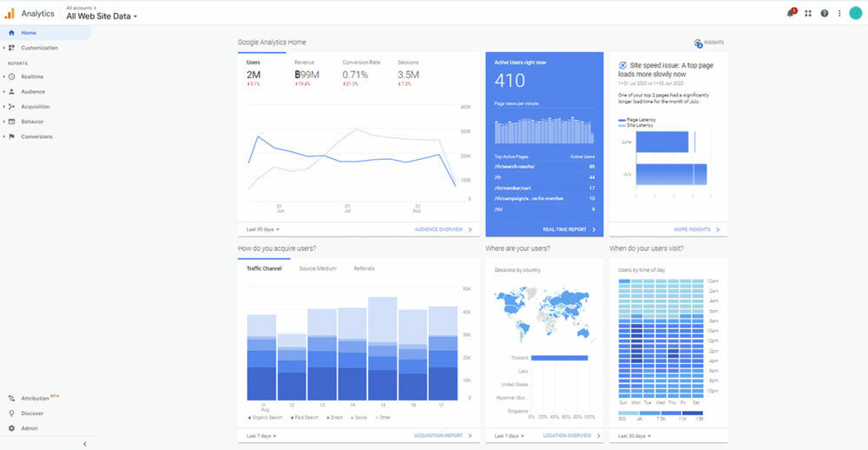This screenshot has width=868, height=450.
Task: Open the three-dot more options menu
Action: point(839,13)
